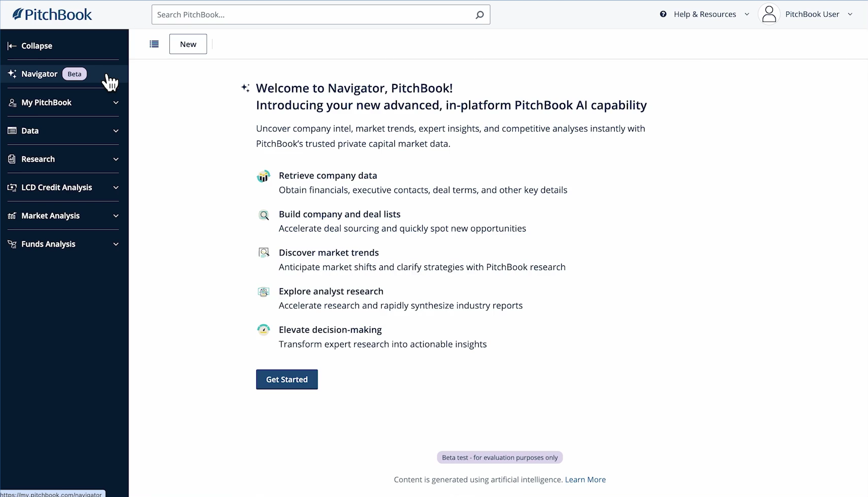Click the Retrieve company data icon
868x497 pixels.
[263, 176]
